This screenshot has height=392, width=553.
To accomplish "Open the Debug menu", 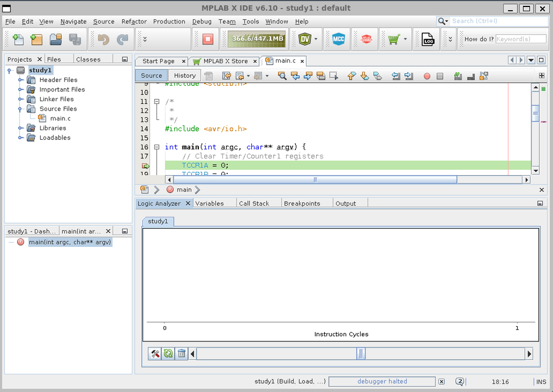I will (x=202, y=21).
